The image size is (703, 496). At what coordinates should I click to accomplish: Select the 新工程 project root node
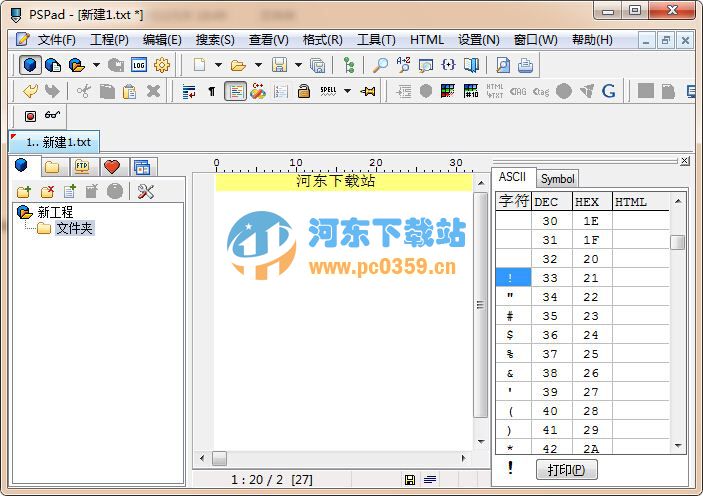tap(55, 212)
